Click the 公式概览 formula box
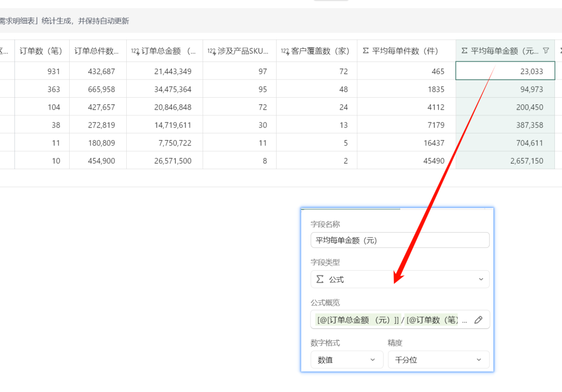This screenshot has width=562, height=392. 400,320
